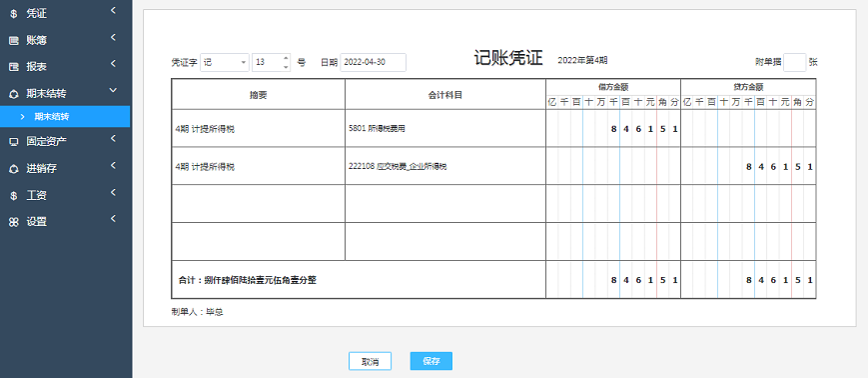Click the empty third account cell
868x378 pixels.
[445, 203]
